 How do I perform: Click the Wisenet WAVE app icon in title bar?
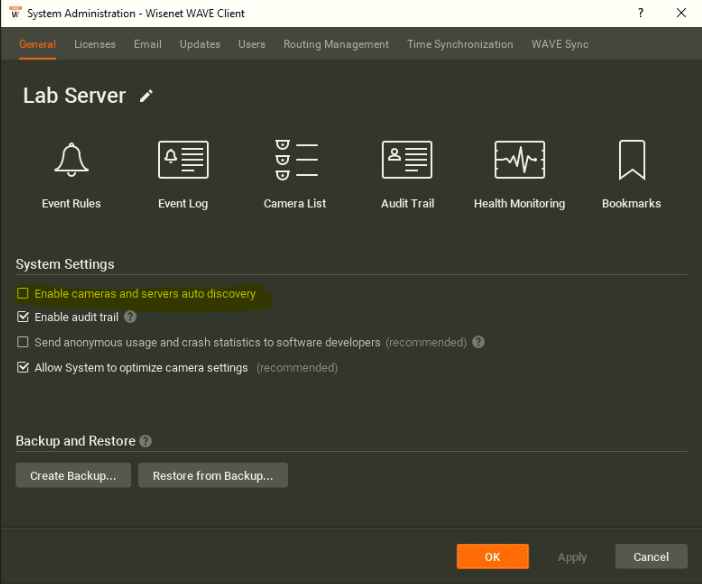pos(15,13)
